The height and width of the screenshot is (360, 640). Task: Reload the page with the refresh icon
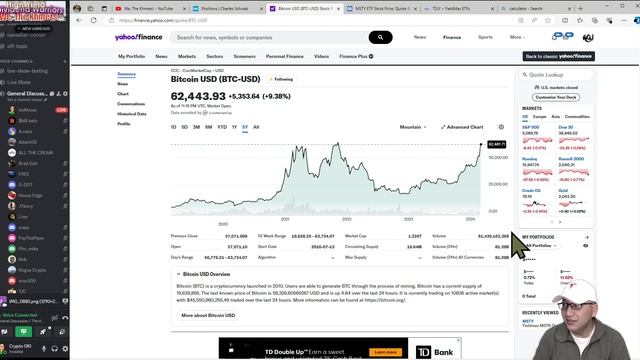click(93, 20)
